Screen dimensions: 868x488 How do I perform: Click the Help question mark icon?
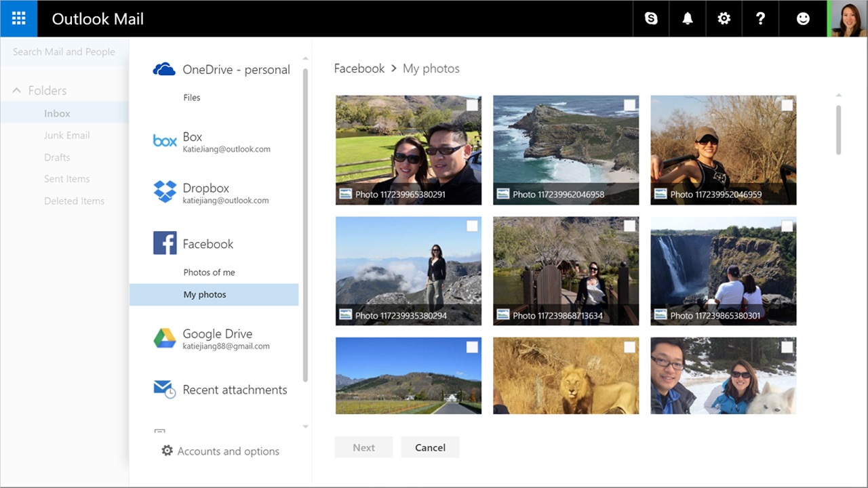[x=760, y=18]
